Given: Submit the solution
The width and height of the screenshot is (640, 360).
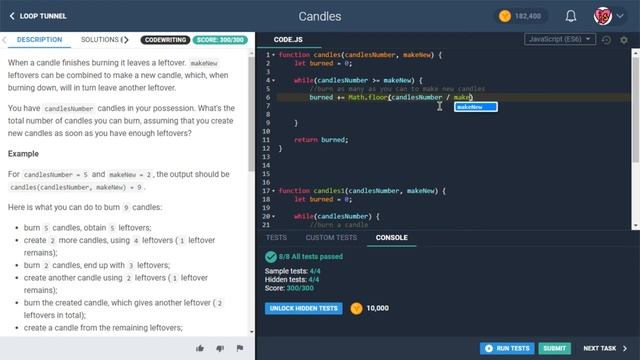Looking at the screenshot, I should tap(554, 348).
